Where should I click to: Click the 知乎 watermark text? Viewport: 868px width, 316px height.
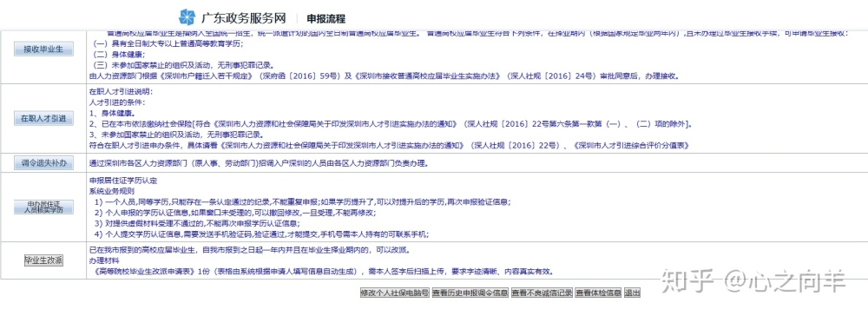[x=687, y=280]
